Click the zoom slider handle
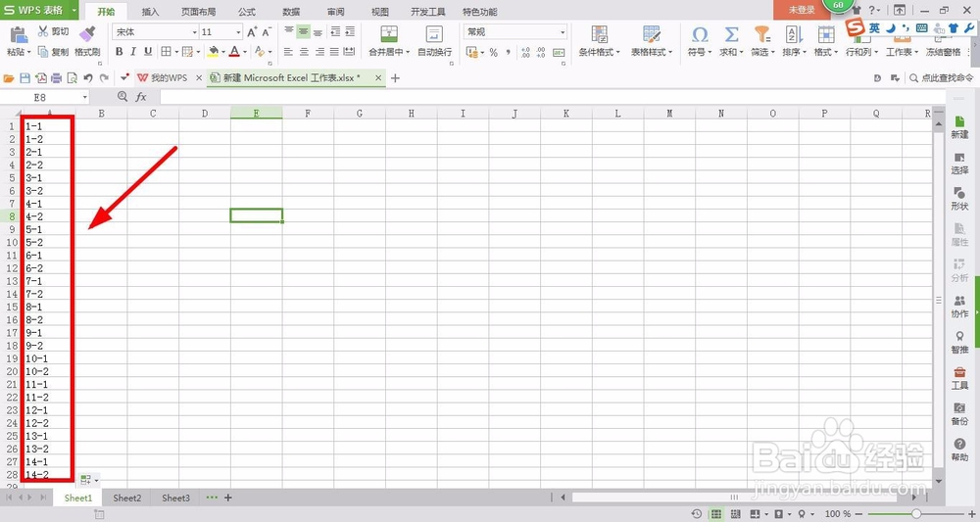The image size is (980, 522). (x=916, y=514)
